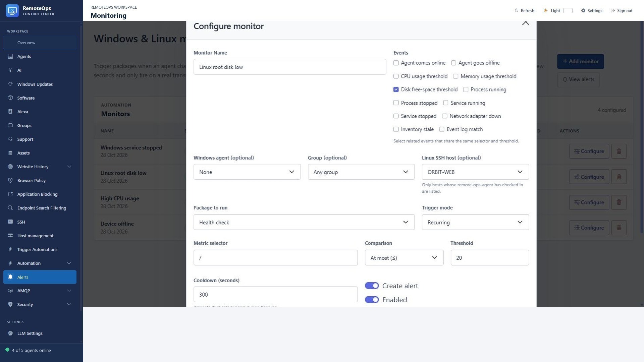Image resolution: width=644 pixels, height=362 pixels.
Task: Select Overview in the sidebar
Action: tap(40, 43)
